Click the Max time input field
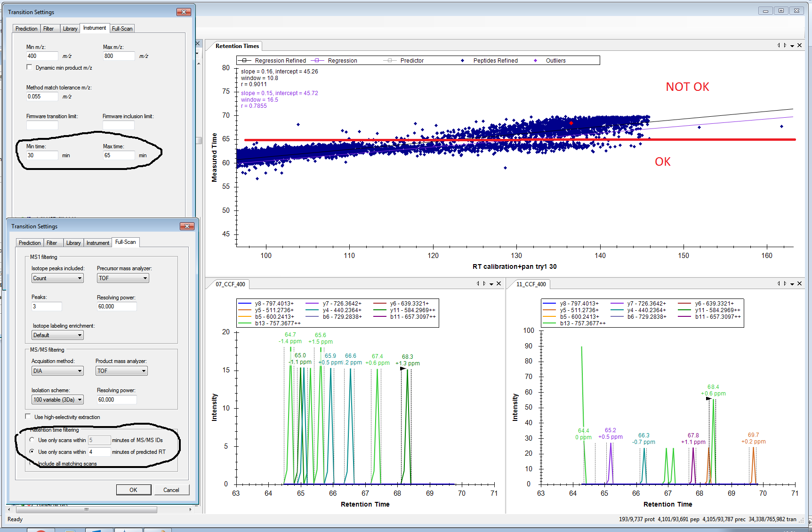The height and width of the screenshot is (532, 812). [118, 155]
